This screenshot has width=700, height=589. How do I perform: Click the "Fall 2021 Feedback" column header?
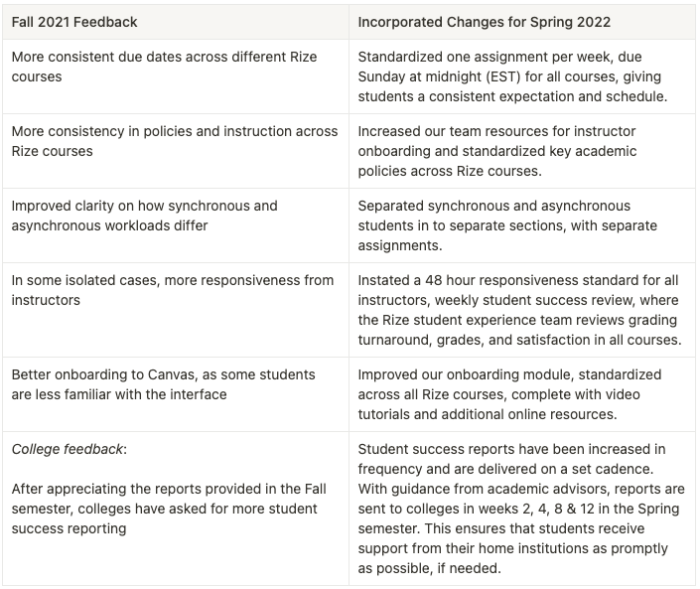click(74, 21)
